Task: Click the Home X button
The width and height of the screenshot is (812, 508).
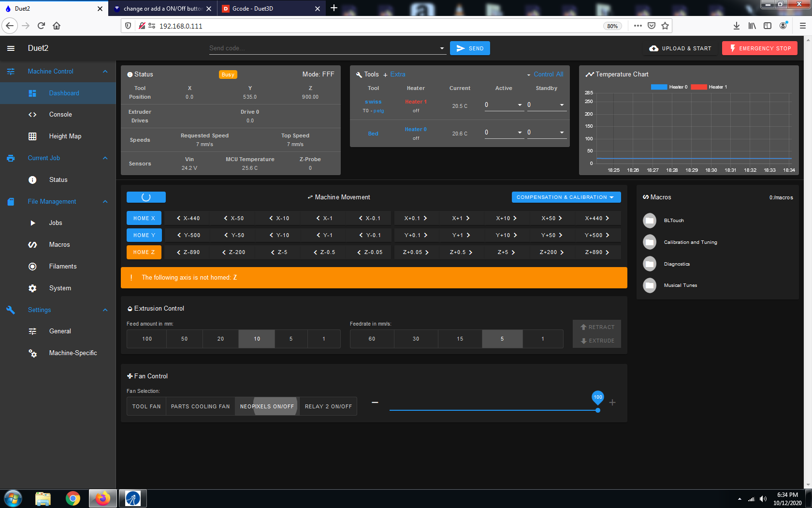Action: [144, 218]
